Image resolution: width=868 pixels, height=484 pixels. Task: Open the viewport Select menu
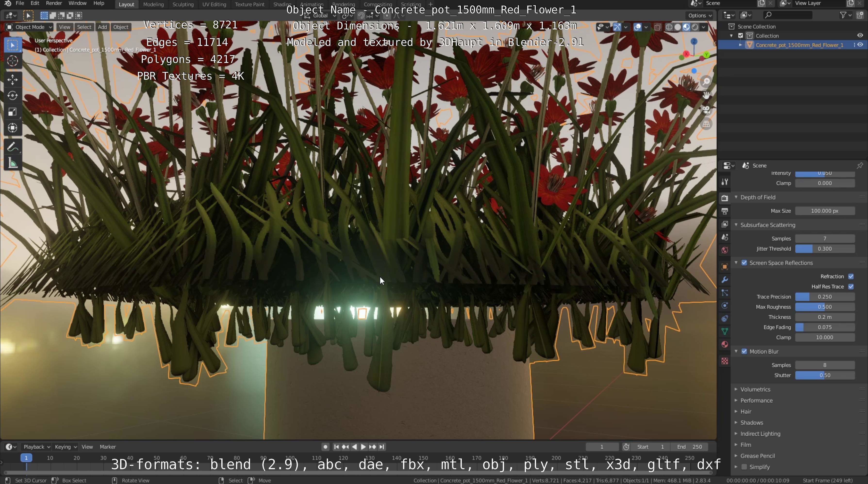[x=84, y=27]
